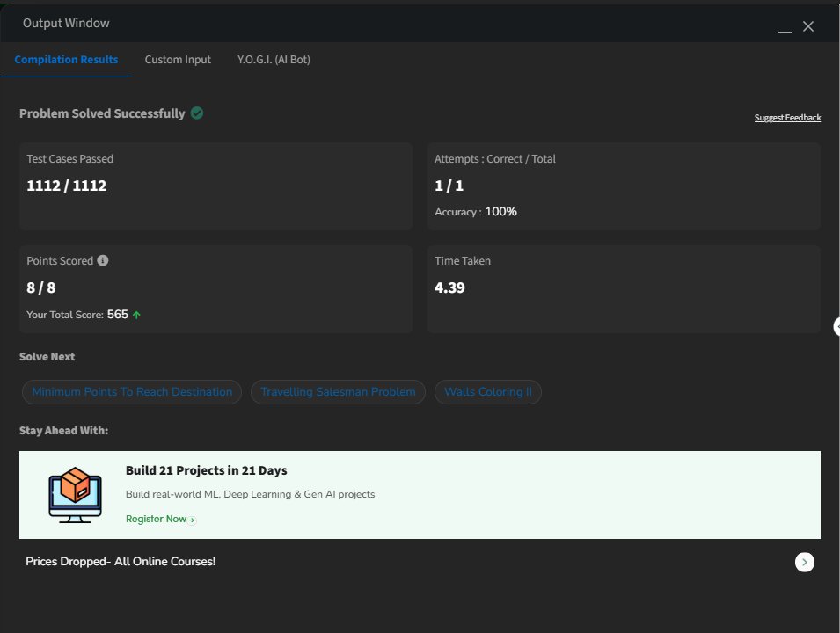Click the side panel handle on right edge

(x=836, y=326)
